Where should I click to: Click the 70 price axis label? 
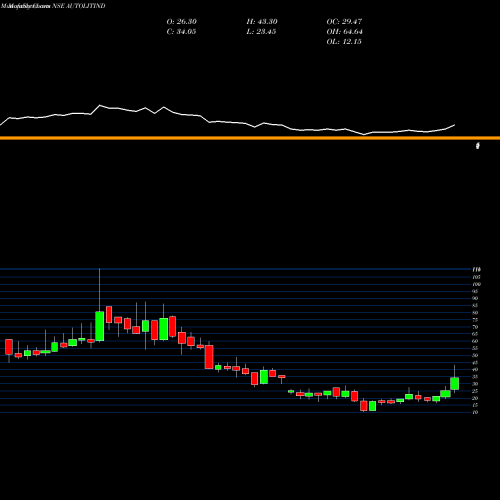(x=475, y=327)
